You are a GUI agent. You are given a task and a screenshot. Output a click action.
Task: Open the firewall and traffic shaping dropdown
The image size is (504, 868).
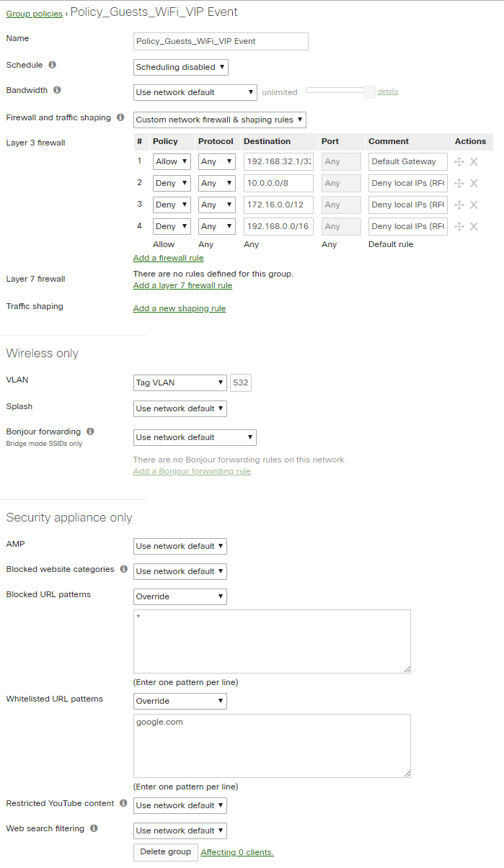(218, 120)
